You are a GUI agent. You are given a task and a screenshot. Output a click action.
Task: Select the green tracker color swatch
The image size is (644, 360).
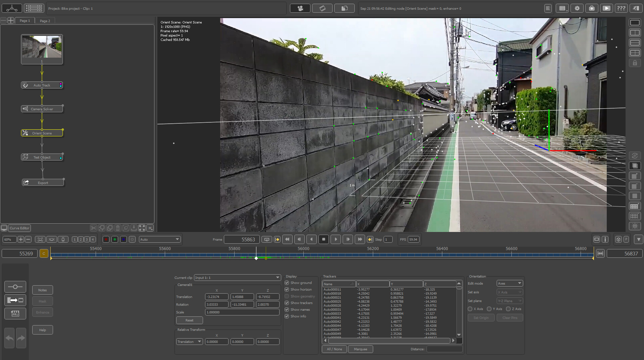coord(114,239)
